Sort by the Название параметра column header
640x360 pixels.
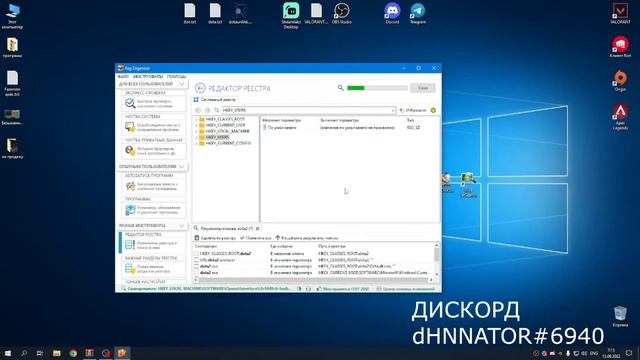(x=281, y=120)
